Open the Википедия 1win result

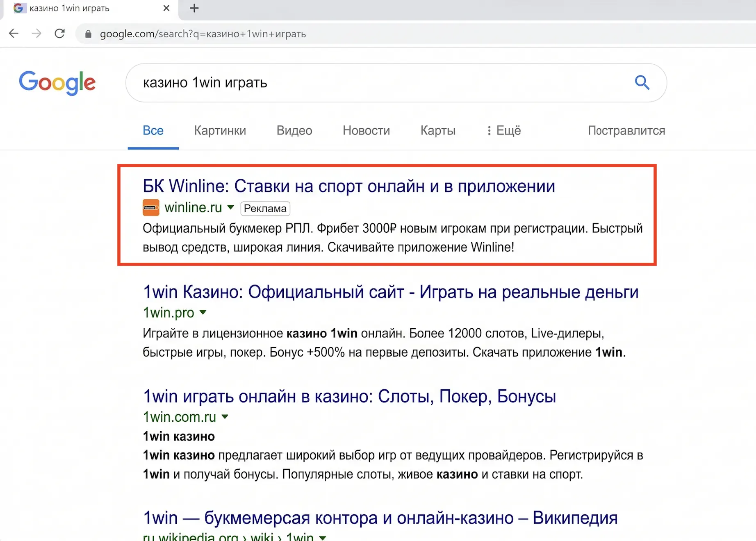[x=380, y=518]
